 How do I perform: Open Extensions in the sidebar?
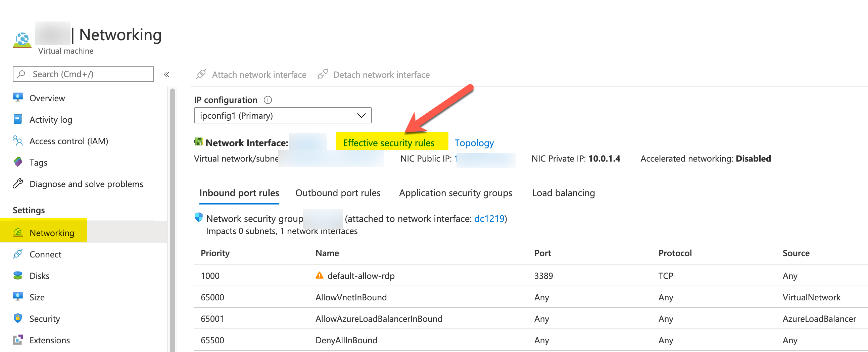(x=50, y=340)
